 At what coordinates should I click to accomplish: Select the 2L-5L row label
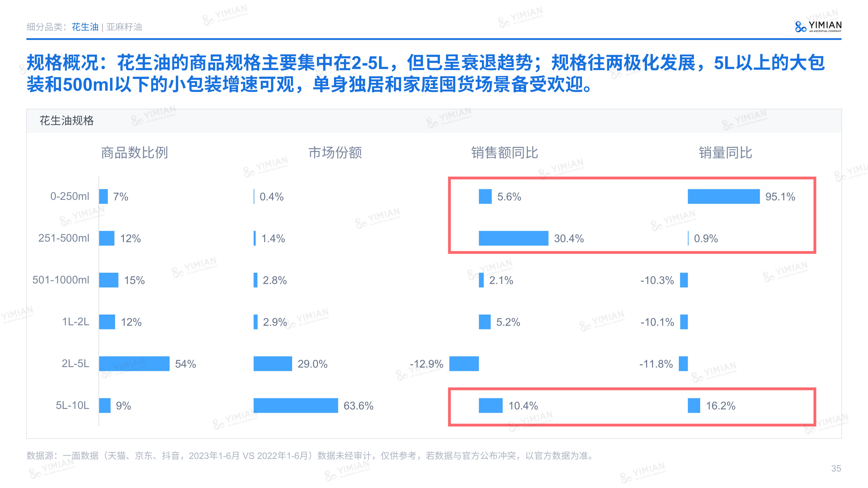click(x=76, y=364)
